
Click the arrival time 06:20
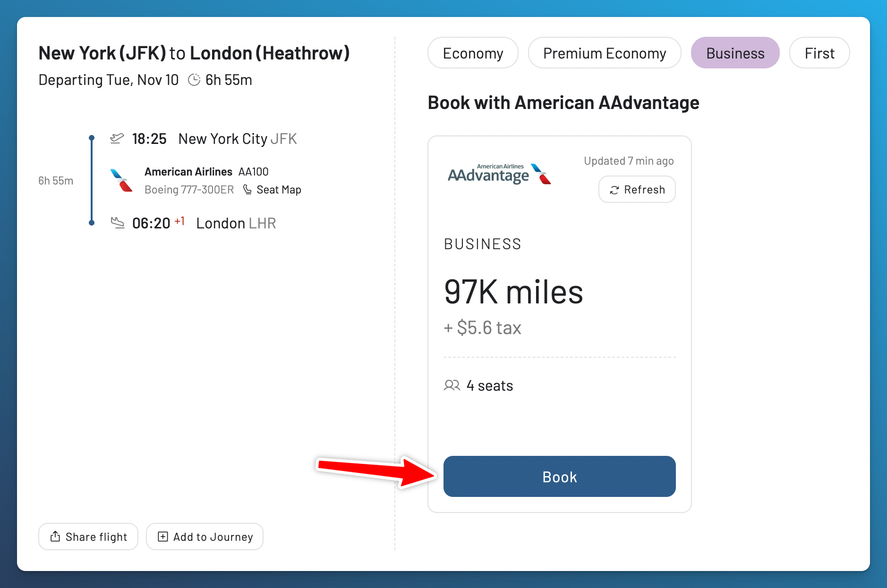pos(151,223)
